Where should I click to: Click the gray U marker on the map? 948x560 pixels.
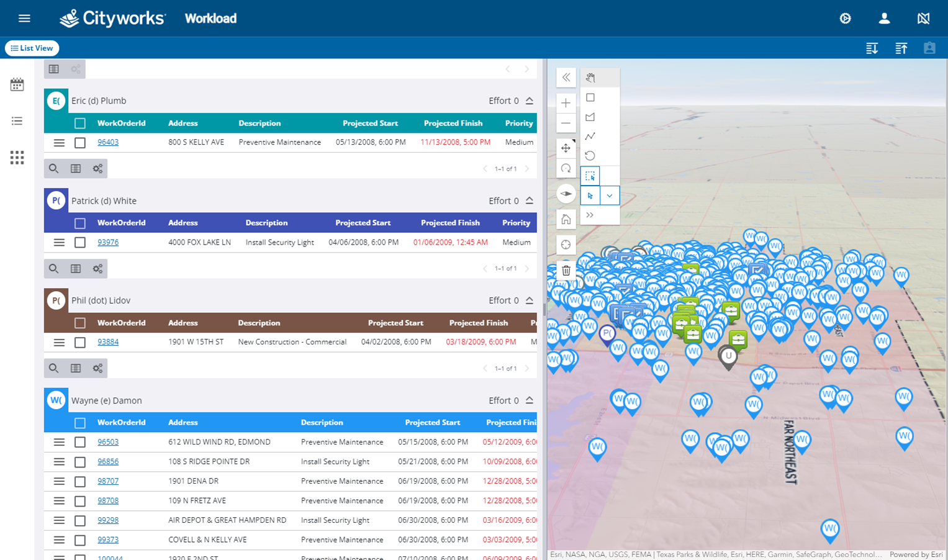[728, 356]
